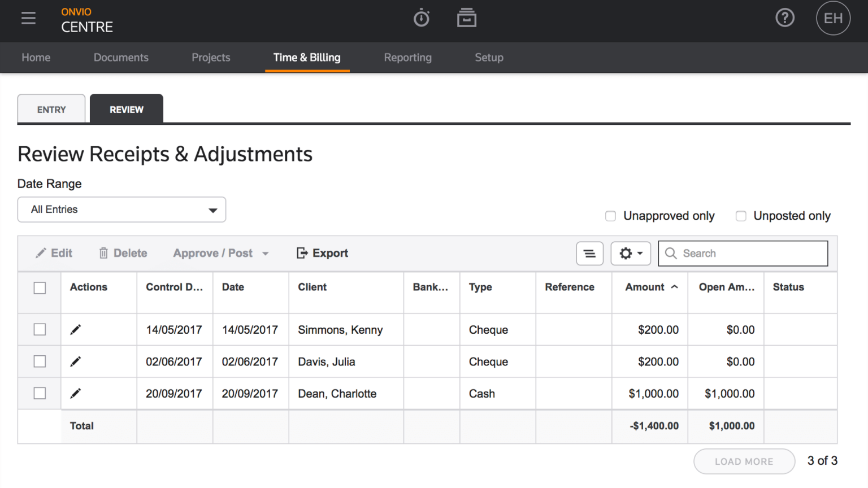868x488 pixels.
Task: Edit the Dean, Charlotte entry with pencil icon
Action: pyautogui.click(x=75, y=393)
